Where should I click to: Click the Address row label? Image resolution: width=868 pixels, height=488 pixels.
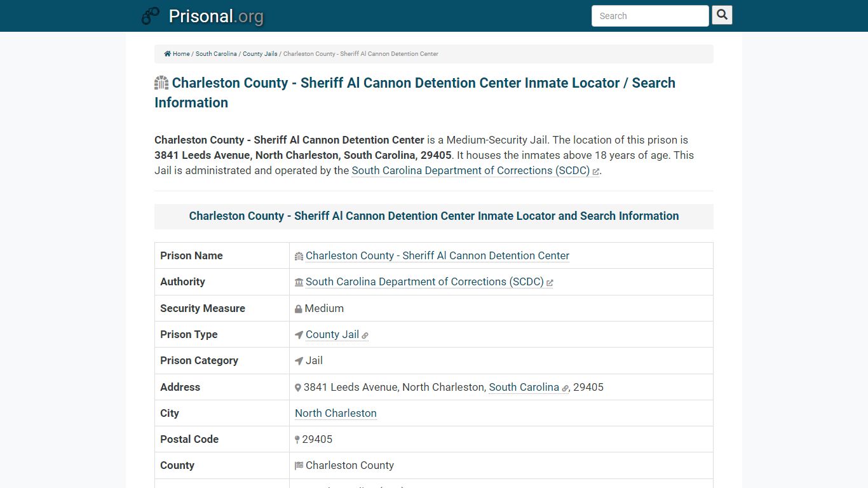(x=180, y=387)
